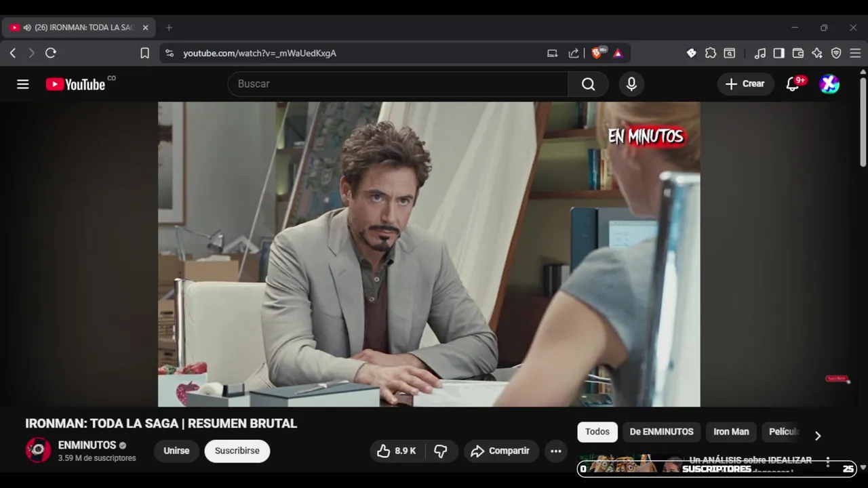Open the notifications bell
Viewport: 868px width, 488px height.
[x=792, y=84]
